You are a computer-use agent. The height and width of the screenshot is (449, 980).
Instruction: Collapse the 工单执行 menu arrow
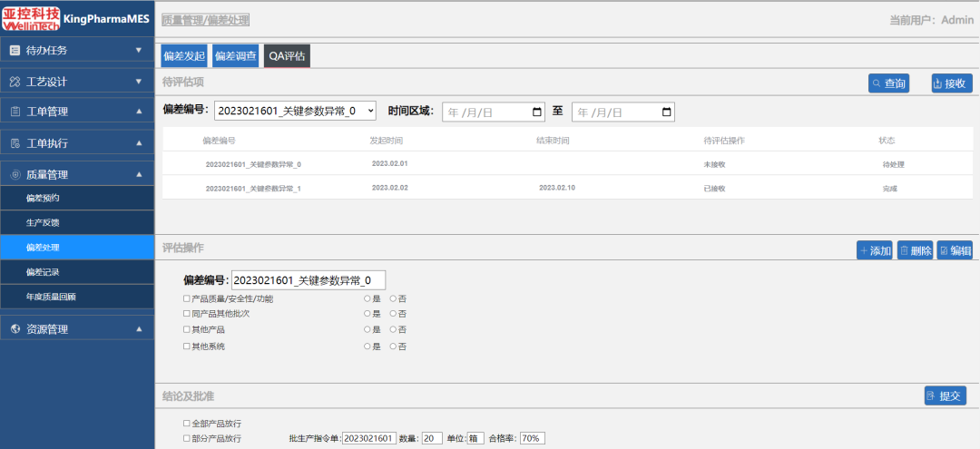point(139,143)
